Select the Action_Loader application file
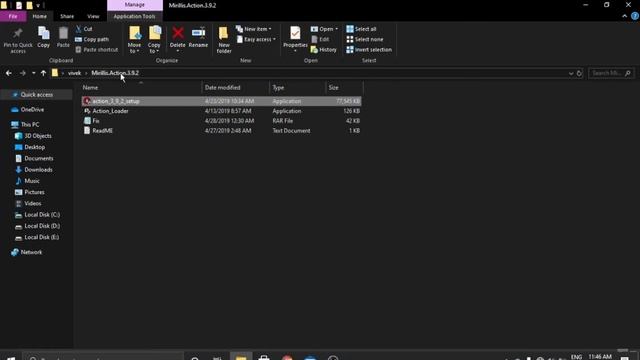Viewport: 640px width, 360px height. coord(222,111)
